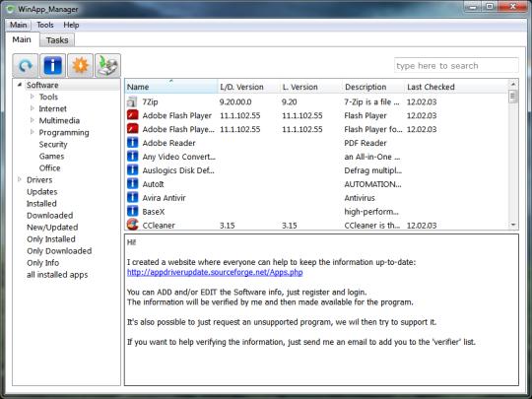Click the red icon beside truncated Adobe Flash Playe...

pos(132,129)
